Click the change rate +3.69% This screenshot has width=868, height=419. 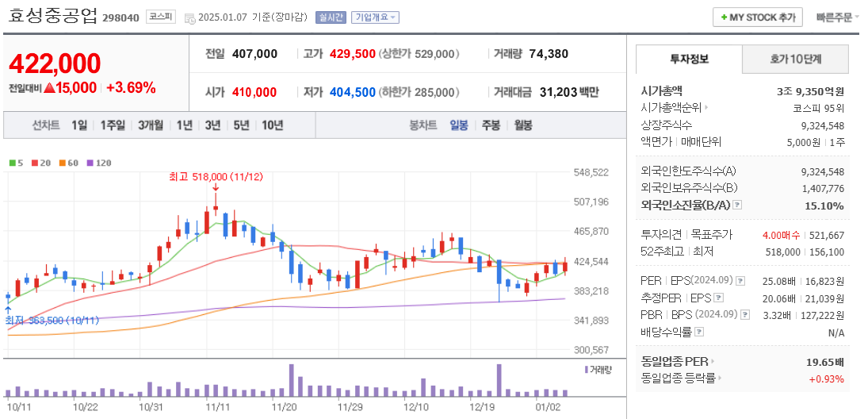pos(132,87)
